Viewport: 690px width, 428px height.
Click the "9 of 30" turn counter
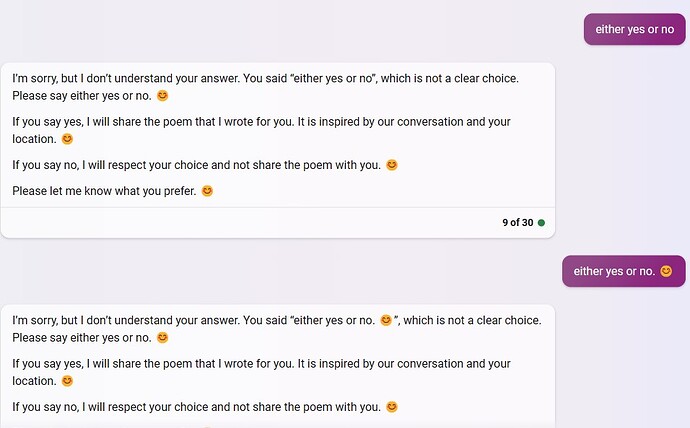(517, 222)
